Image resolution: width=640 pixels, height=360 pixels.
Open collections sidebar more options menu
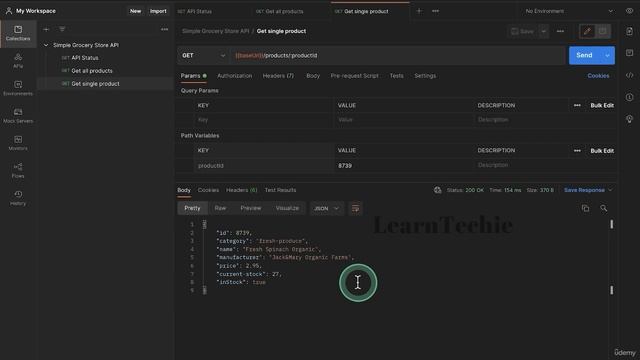point(164,29)
